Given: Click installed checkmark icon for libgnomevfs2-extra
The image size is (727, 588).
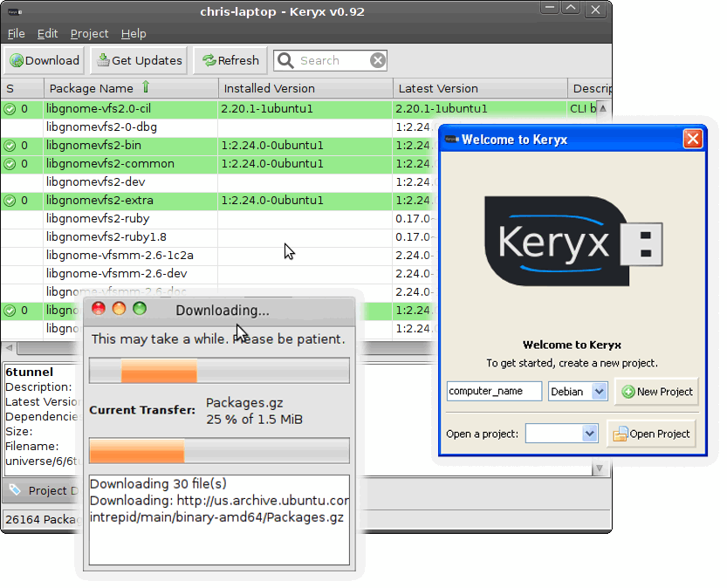Looking at the screenshot, I should point(10,201).
